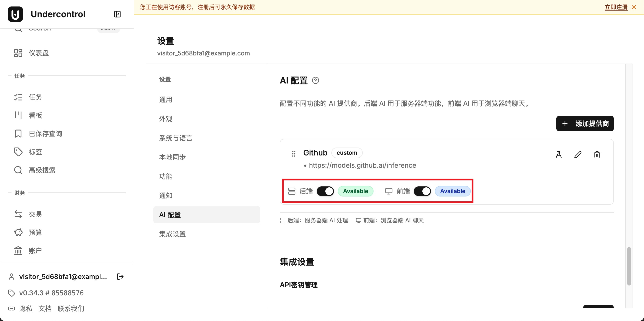This screenshot has width=644, height=321.
Task: Click the Undercontrol logo icon
Action: point(15,14)
